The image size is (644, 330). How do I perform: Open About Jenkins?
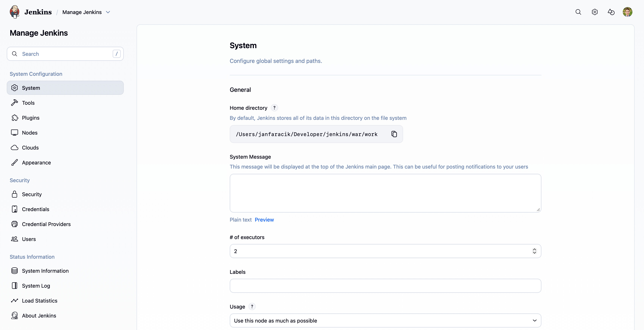pyautogui.click(x=39, y=316)
